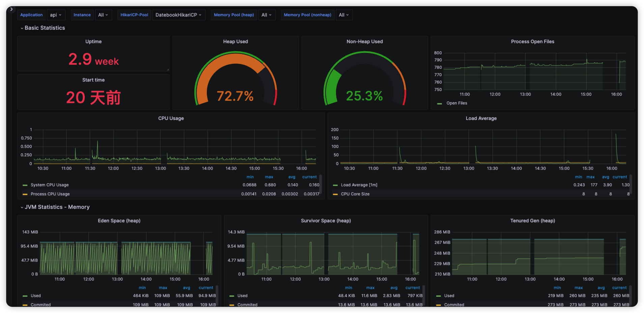
Task: Toggle the Eden Space Used legend series
Action: (36, 296)
